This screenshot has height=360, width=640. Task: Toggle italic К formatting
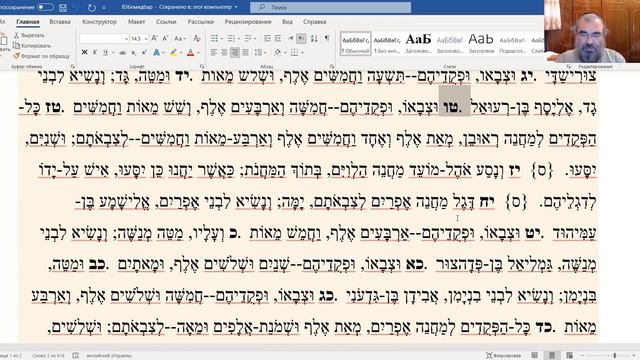tap(95, 52)
